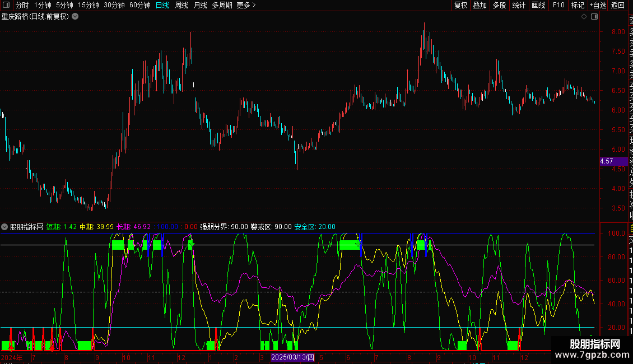Click the 复权 button
The width and height of the screenshot is (633, 364).
tap(460, 5)
